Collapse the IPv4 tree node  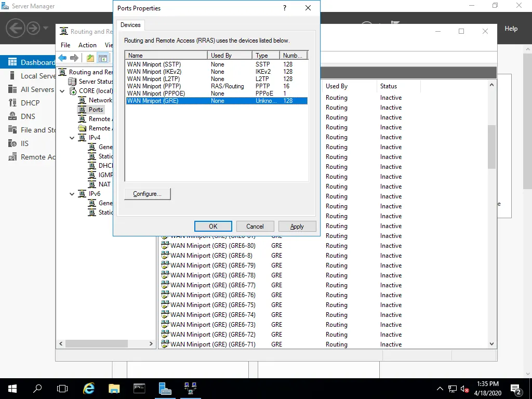coord(72,138)
